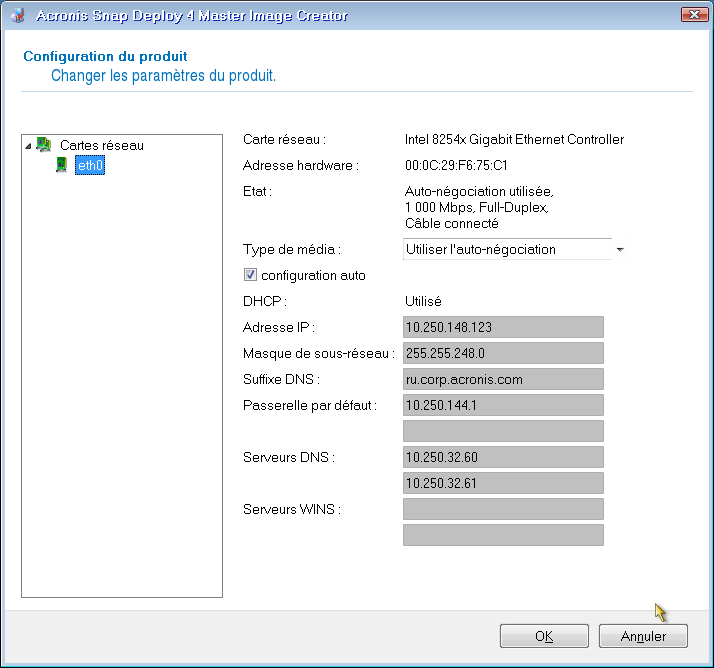Image resolution: width=714 pixels, height=668 pixels.
Task: Click the empty second gateway field
Action: pyautogui.click(x=503, y=431)
